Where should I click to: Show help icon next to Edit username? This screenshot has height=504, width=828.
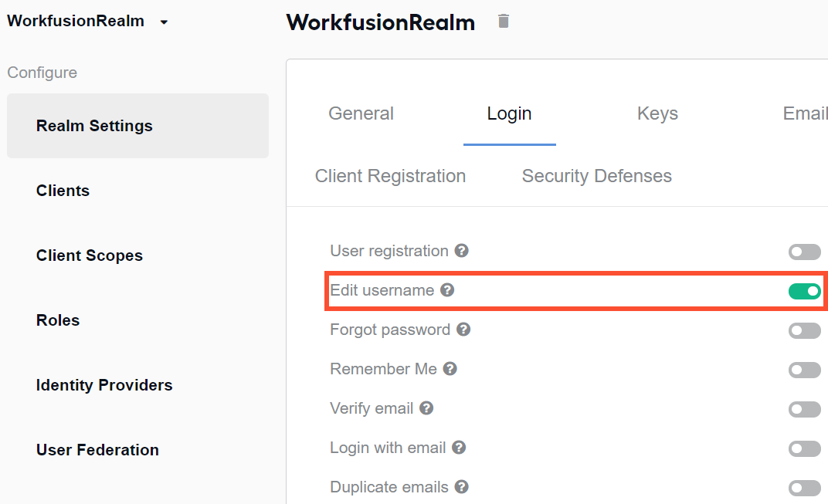[447, 289]
